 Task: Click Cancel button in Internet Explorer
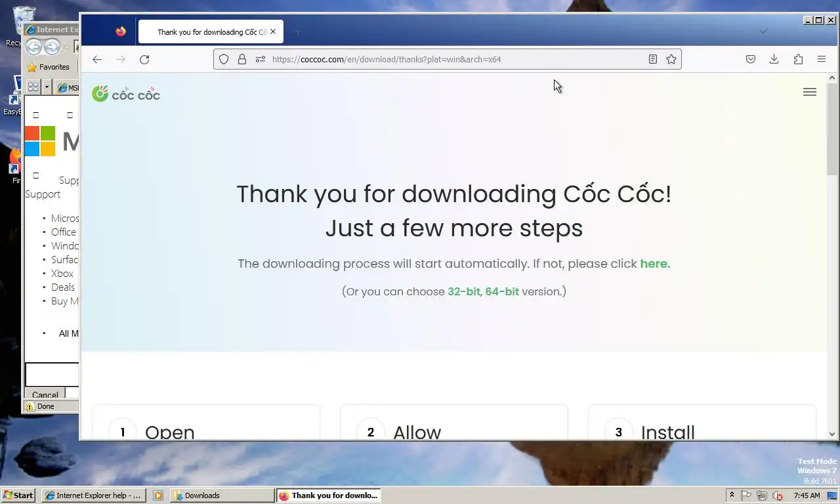pos(45,394)
